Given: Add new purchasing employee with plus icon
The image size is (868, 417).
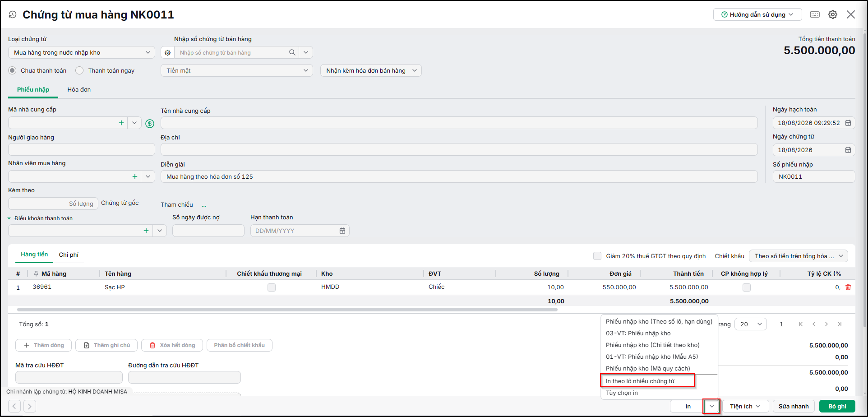Looking at the screenshot, I should click(135, 176).
